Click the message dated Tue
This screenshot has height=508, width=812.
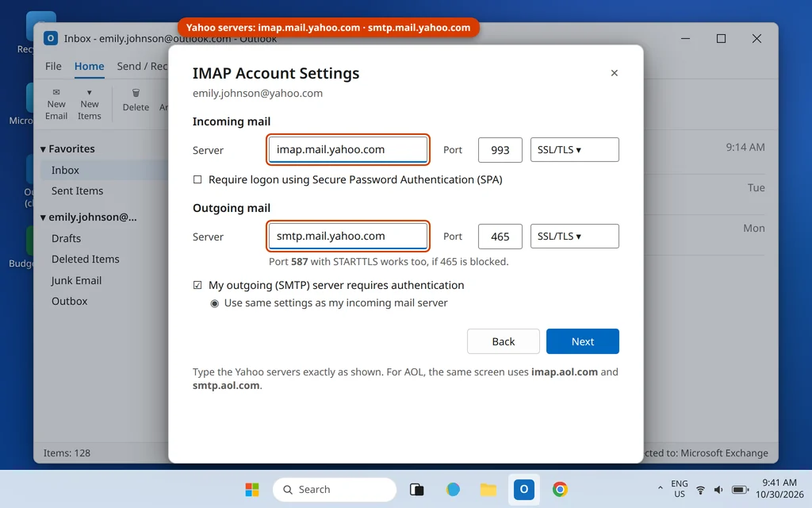tap(756, 187)
